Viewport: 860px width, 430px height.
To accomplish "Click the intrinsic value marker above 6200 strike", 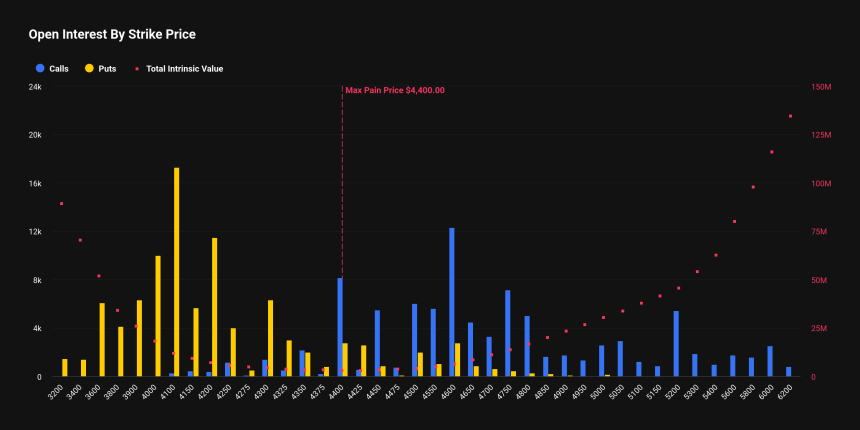I will click(790, 116).
